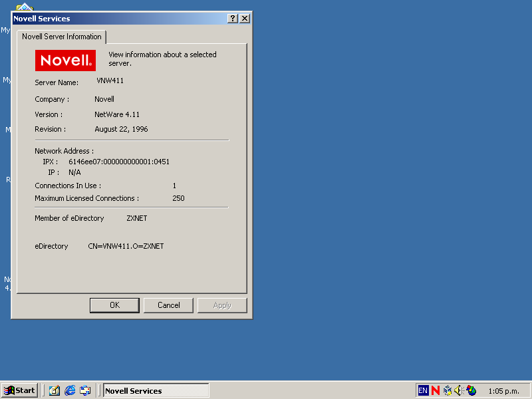Click the maximum licensed connections value 250

tap(178, 198)
